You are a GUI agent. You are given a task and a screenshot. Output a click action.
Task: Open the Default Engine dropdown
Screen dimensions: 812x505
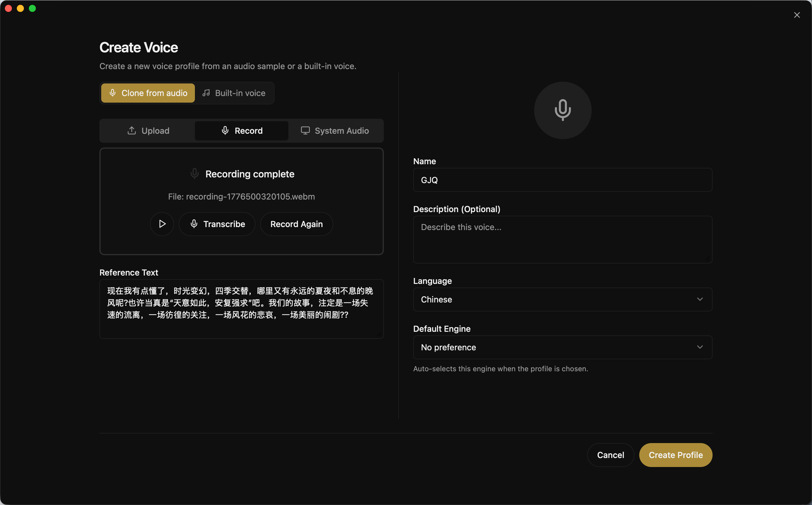pyautogui.click(x=562, y=347)
